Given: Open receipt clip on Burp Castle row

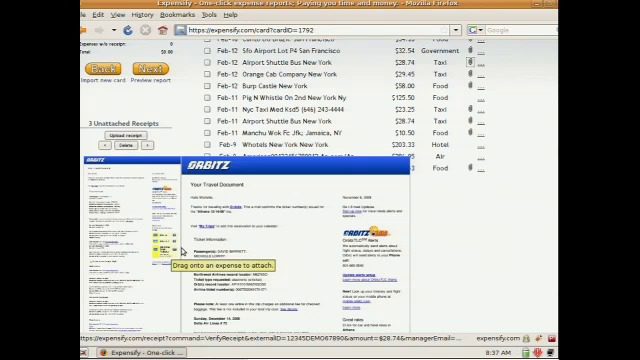Looking at the screenshot, I should click(x=470, y=85).
